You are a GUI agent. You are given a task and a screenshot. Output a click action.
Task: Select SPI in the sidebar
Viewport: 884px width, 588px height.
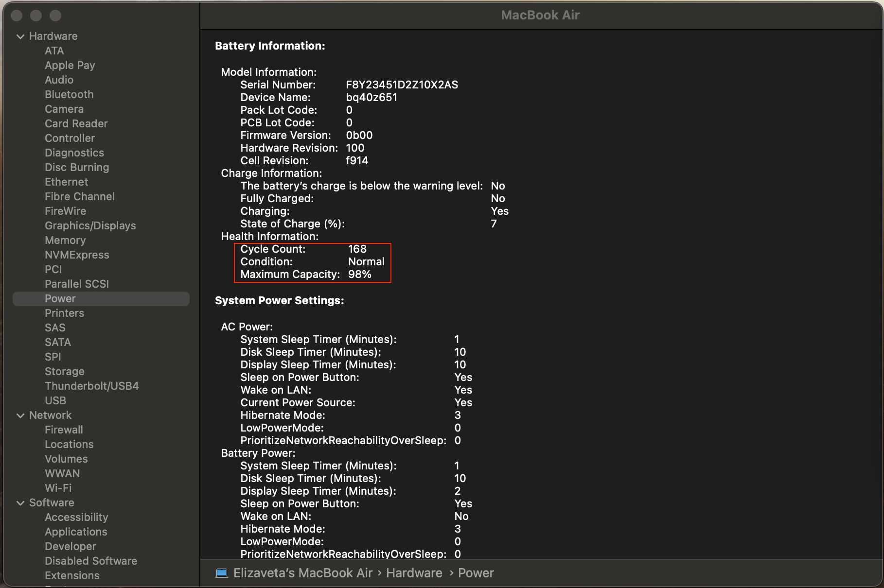tap(53, 357)
